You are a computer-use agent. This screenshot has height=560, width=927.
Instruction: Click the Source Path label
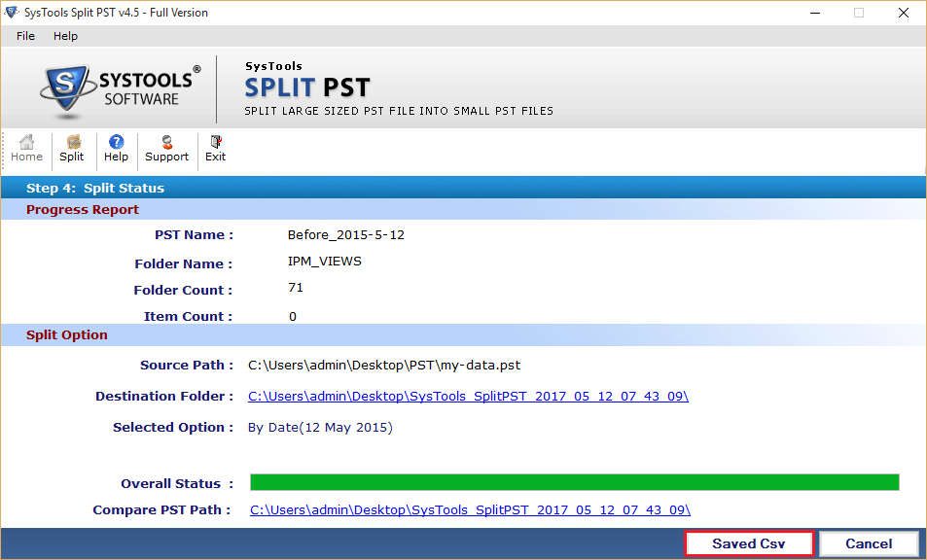pos(186,365)
